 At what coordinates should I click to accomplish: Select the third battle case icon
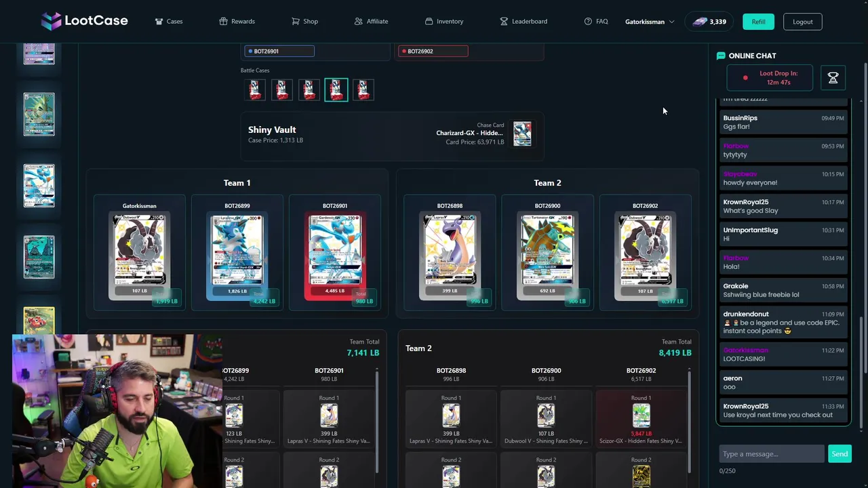pyautogui.click(x=309, y=90)
